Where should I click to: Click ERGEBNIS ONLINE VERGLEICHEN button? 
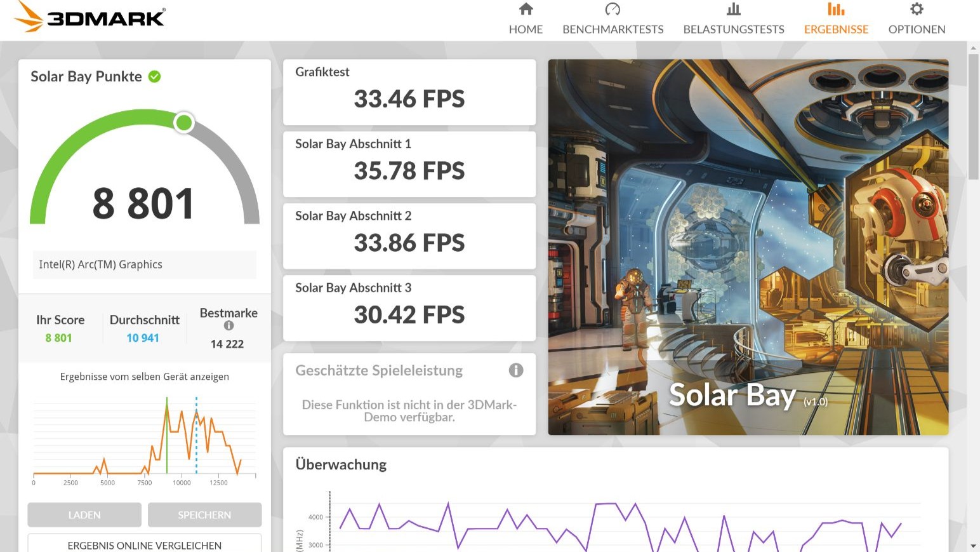(x=145, y=544)
